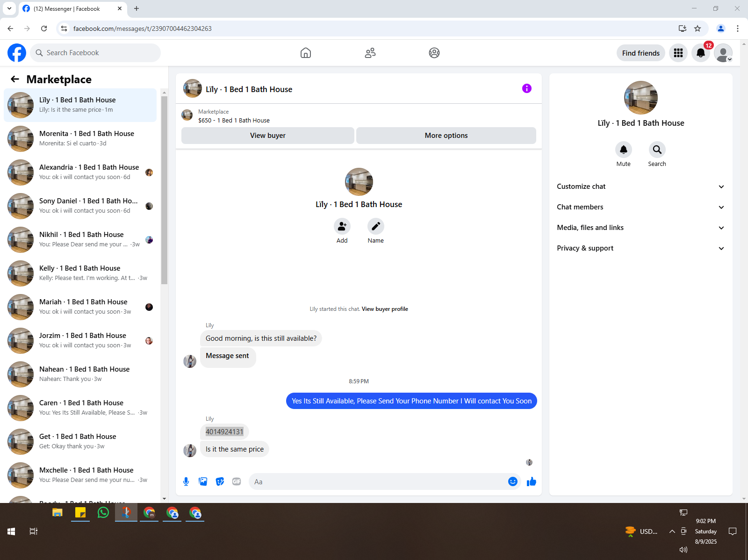This screenshot has width=748, height=560.
Task: Open the Groups icon in top navigation
Action: (x=434, y=53)
